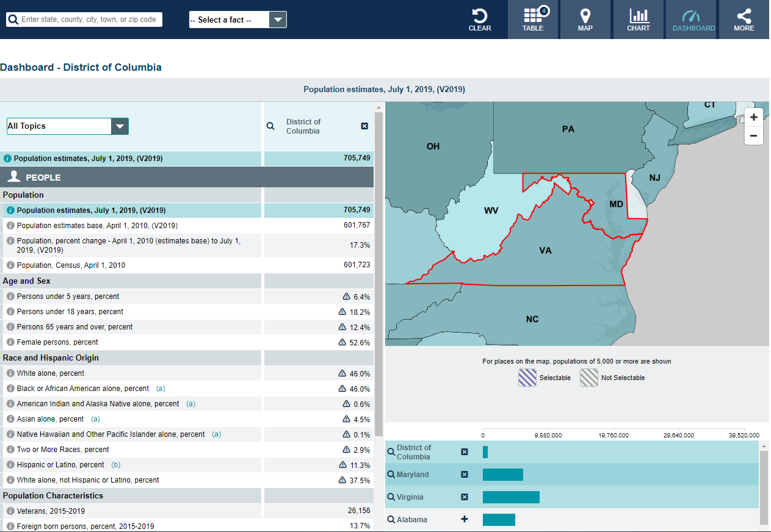The image size is (771, 532).
Task: Click info icon for Veterans, 2015-2019
Action: coord(10,511)
